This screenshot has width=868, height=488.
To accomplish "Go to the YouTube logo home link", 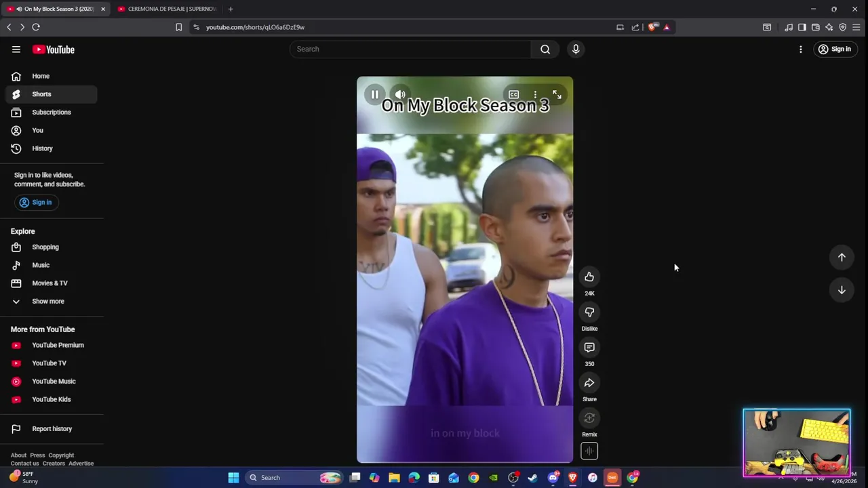I will coord(54,49).
